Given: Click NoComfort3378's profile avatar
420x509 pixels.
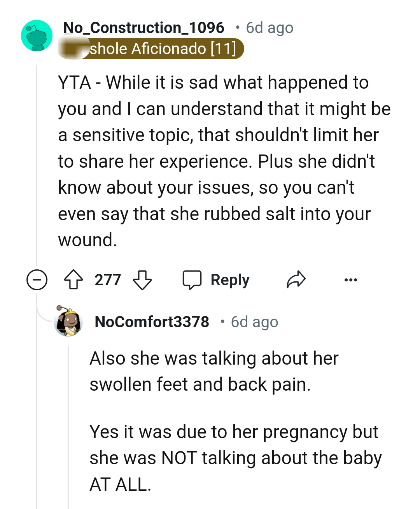Looking at the screenshot, I should [x=68, y=322].
